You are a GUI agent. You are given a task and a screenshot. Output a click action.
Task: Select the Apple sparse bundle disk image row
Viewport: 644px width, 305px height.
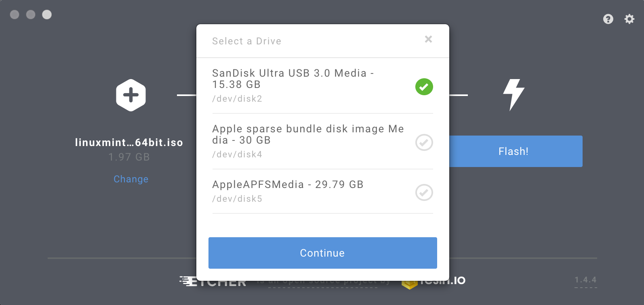tap(322, 142)
